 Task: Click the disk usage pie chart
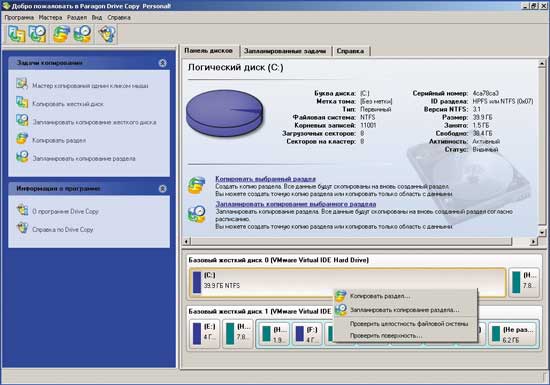(224, 112)
